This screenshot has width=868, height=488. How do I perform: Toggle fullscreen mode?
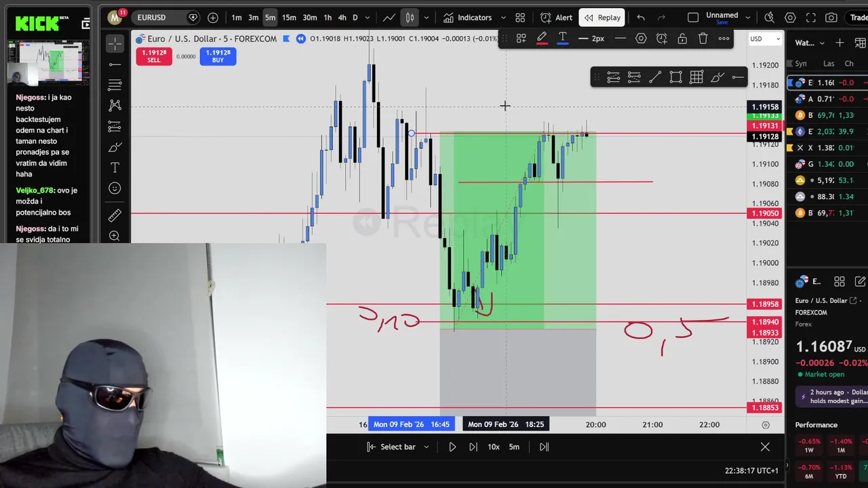click(x=811, y=18)
